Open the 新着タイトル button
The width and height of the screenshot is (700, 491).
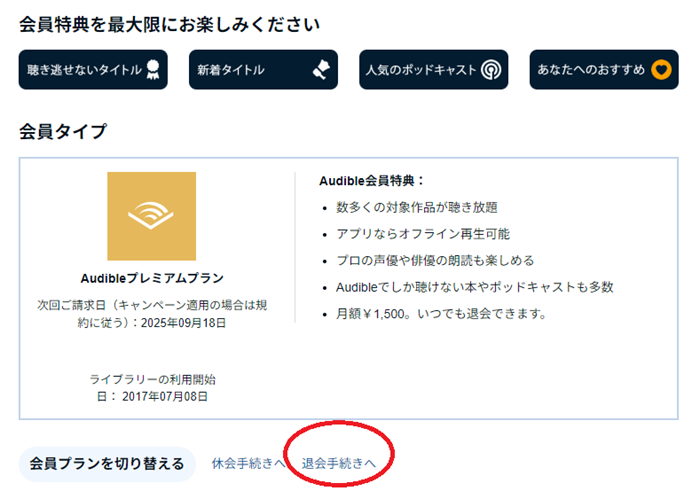263,70
